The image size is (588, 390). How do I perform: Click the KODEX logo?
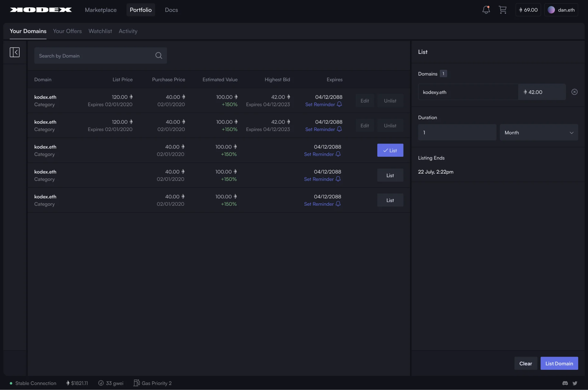(x=41, y=10)
